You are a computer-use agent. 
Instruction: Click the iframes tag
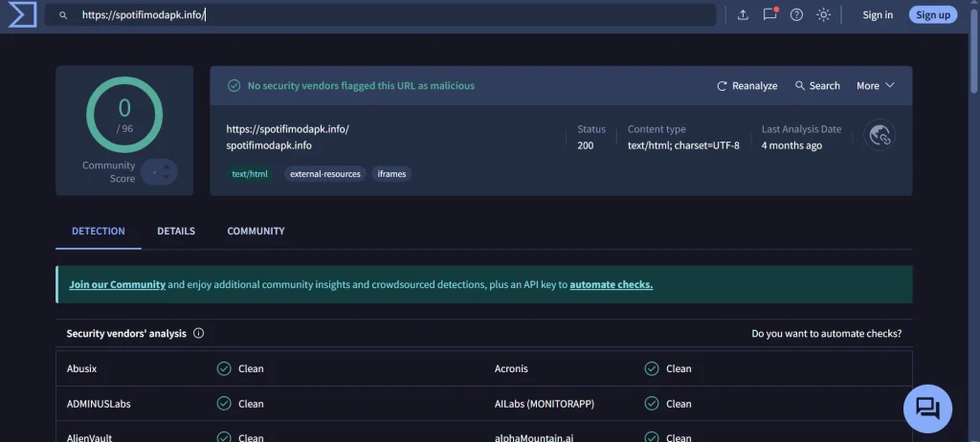point(391,174)
